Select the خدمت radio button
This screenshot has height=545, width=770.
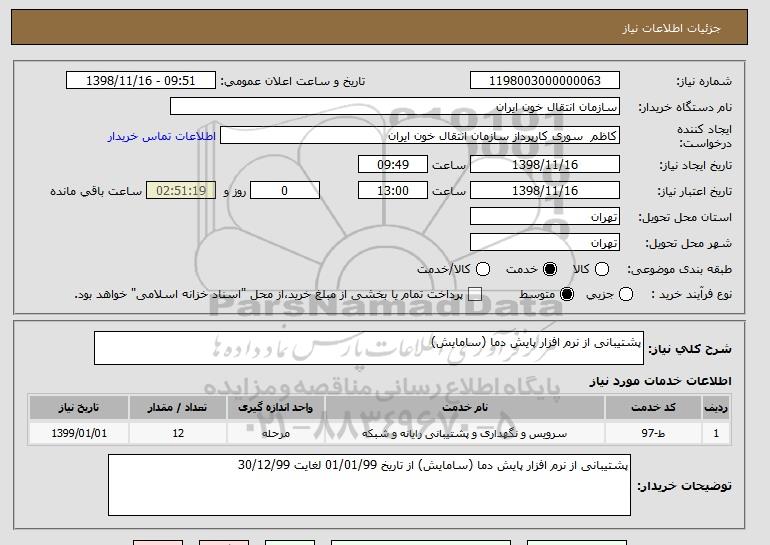[550, 269]
